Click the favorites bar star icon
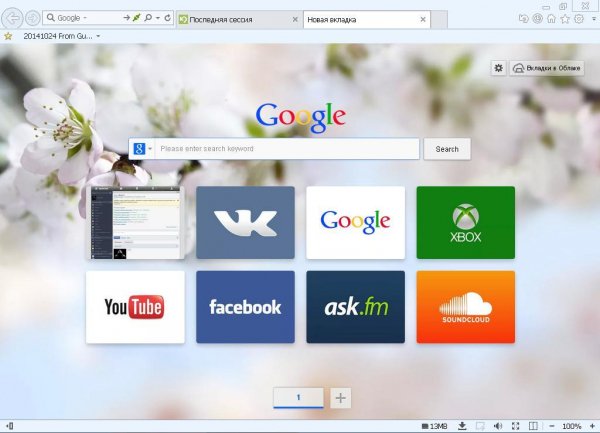Image resolution: width=600 pixels, height=433 pixels. pos(8,36)
